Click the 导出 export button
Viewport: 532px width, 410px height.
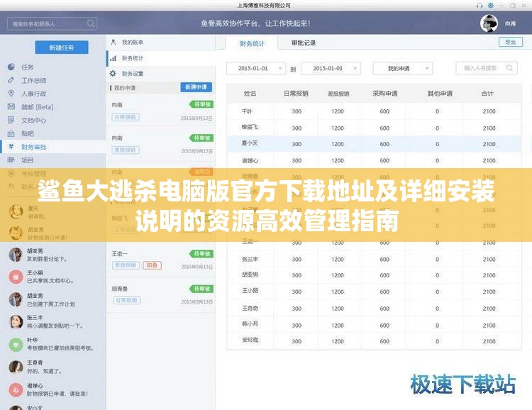coord(510,42)
